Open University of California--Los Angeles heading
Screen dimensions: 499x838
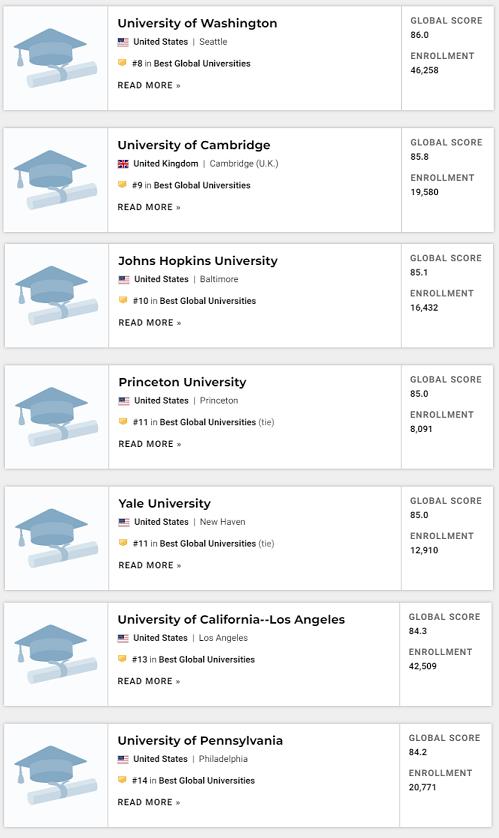(231, 619)
